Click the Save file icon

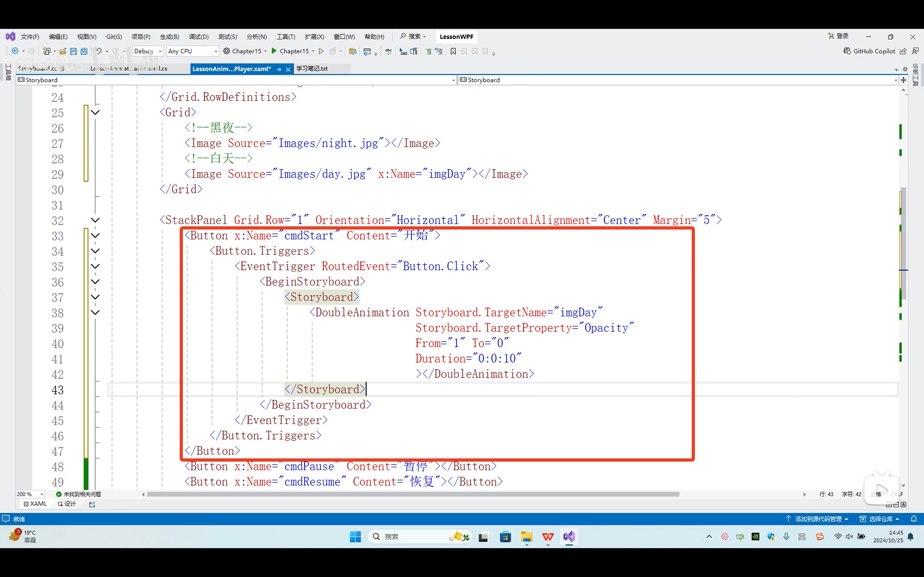(x=74, y=51)
